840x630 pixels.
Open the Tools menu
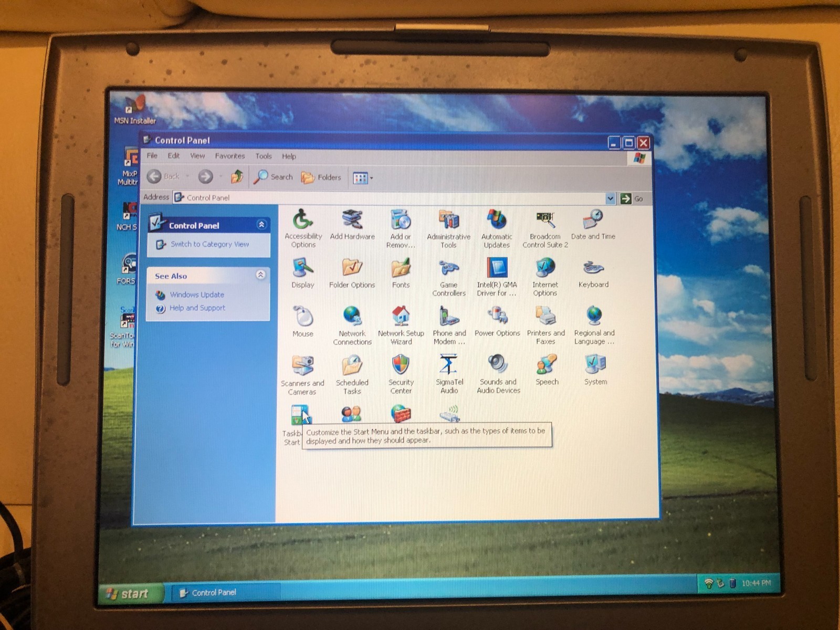tap(264, 156)
